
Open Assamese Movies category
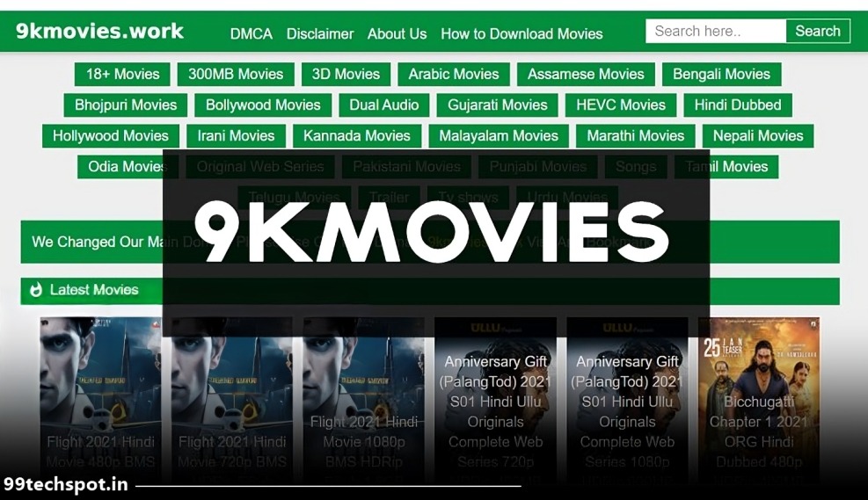click(586, 74)
